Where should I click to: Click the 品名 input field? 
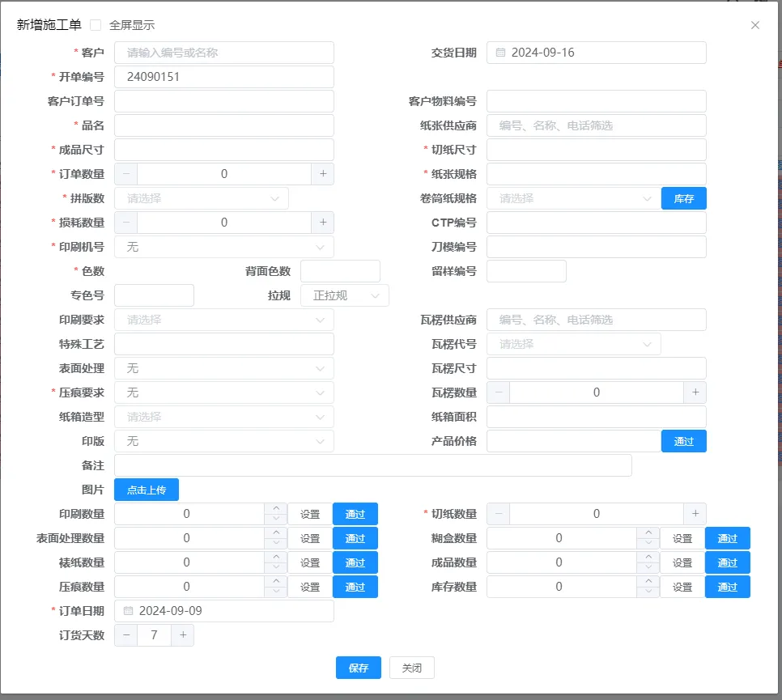[224, 125]
